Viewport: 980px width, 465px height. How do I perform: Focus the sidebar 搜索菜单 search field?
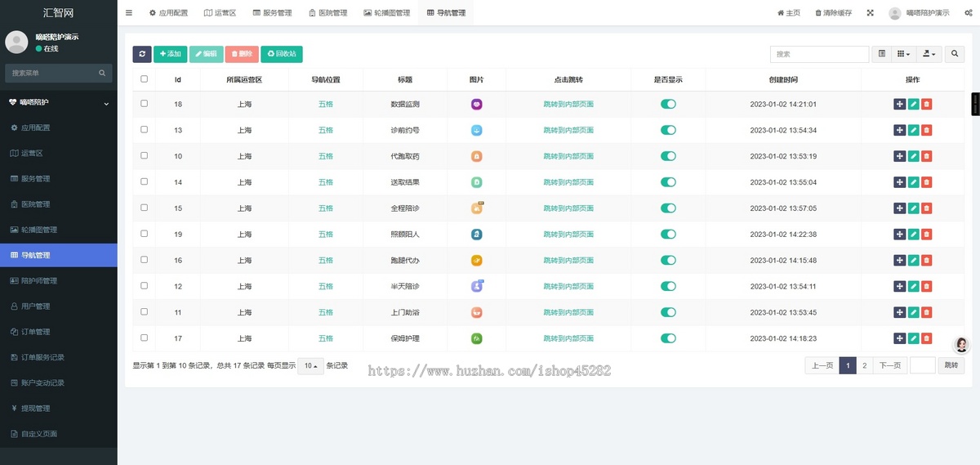51,73
